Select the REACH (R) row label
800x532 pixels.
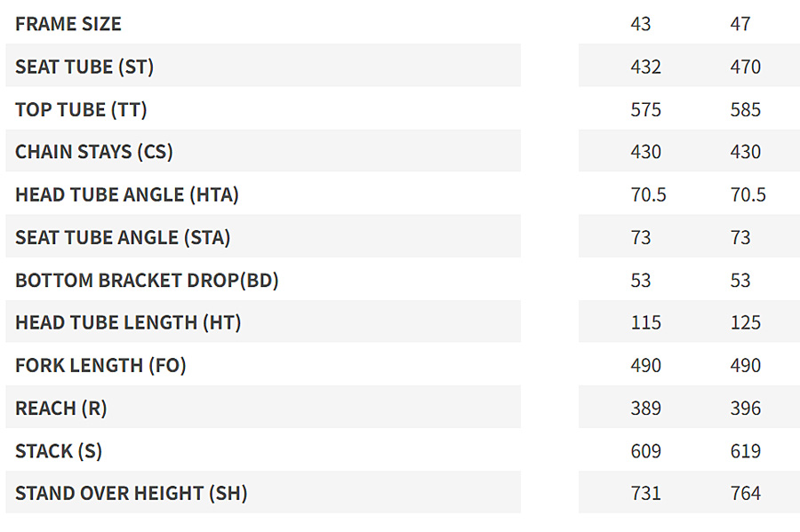tap(59, 408)
